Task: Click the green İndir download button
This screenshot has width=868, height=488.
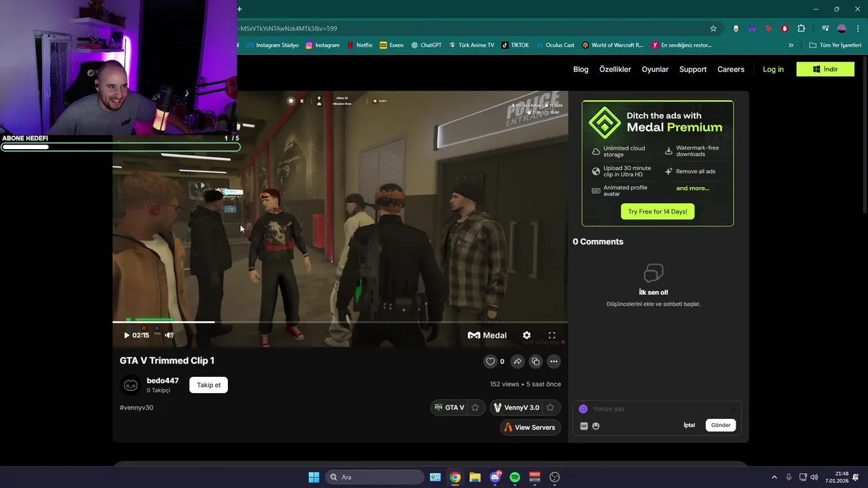Action: 825,69
